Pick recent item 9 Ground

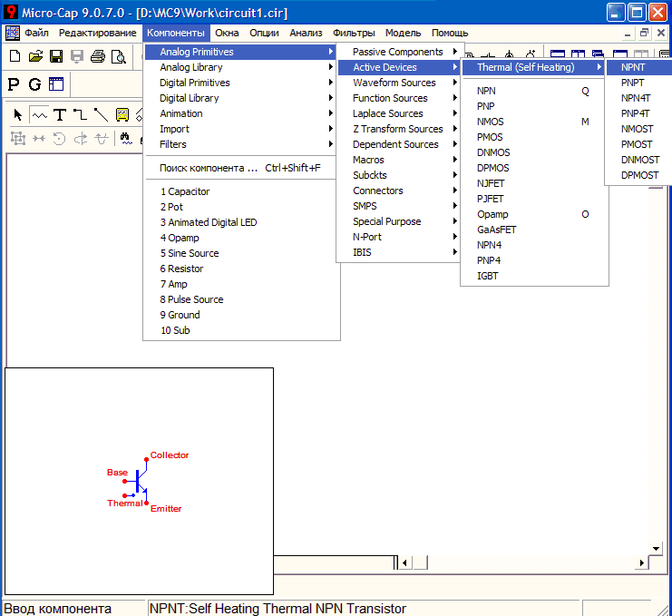[241, 315]
